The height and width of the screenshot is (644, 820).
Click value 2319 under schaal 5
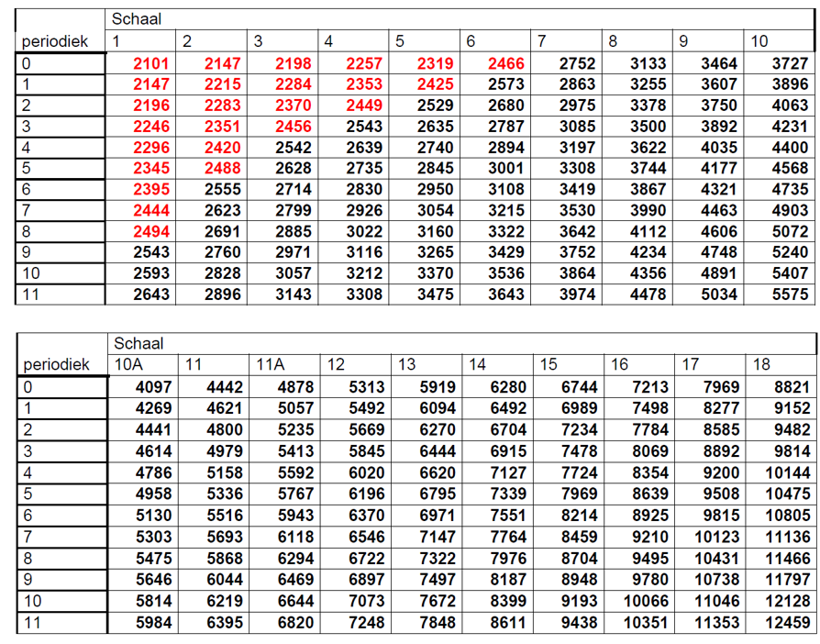(435, 63)
